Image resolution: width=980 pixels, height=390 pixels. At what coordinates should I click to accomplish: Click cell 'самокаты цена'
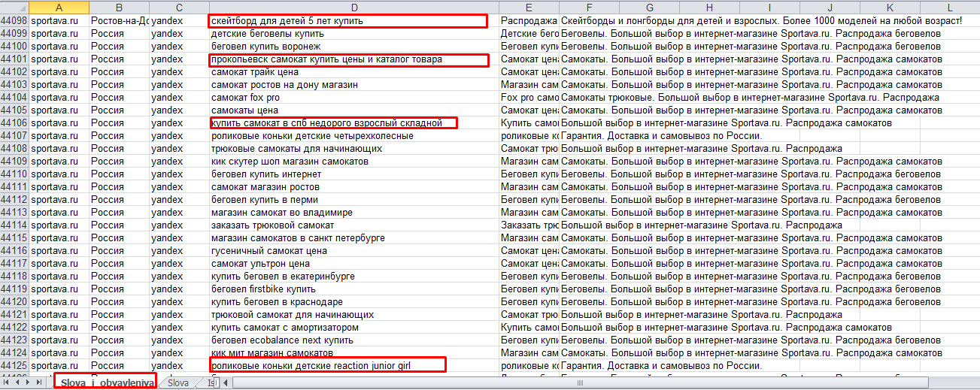(353, 110)
